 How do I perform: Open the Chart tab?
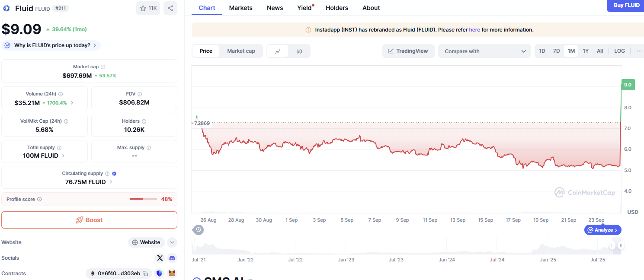tap(207, 8)
